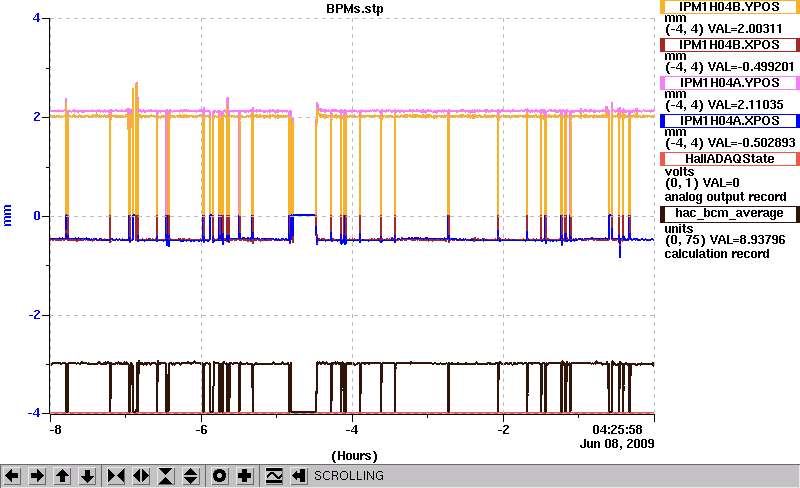This screenshot has height=488, width=800.
Task: Zoom out vertically with the up-down triangles icon
Action: 191,476
